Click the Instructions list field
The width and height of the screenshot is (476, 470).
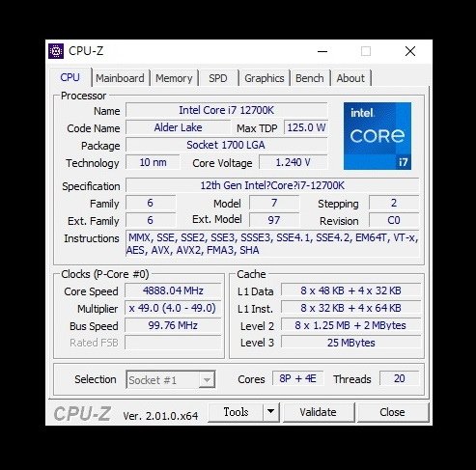tap(272, 244)
